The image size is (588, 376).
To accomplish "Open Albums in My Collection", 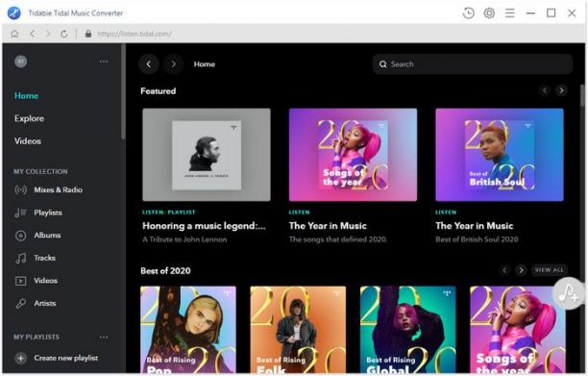I will point(47,236).
